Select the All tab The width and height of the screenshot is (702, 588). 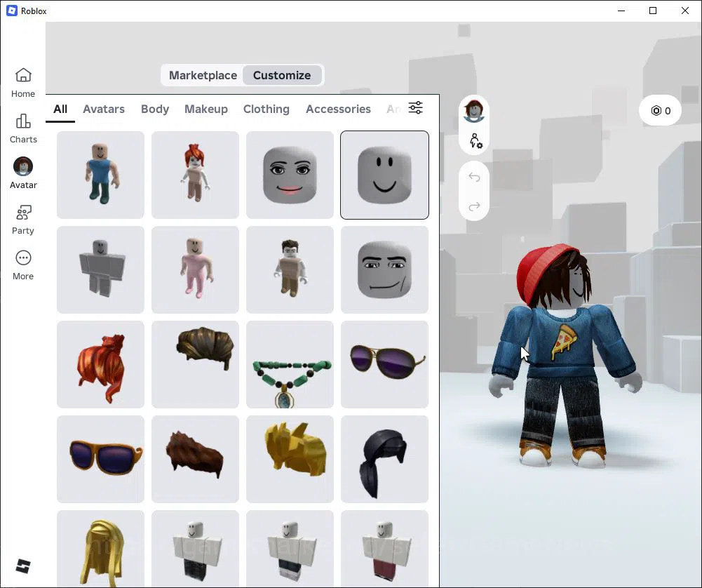(60, 109)
